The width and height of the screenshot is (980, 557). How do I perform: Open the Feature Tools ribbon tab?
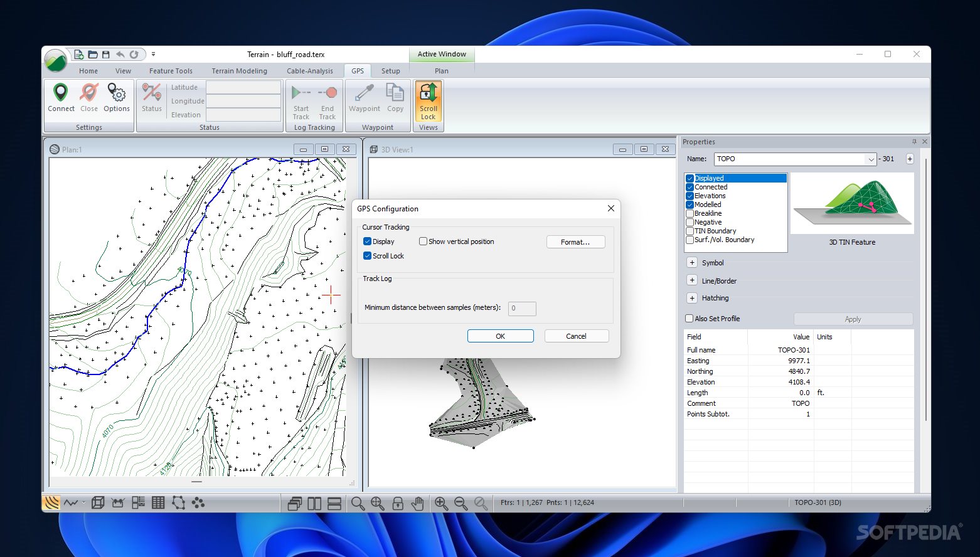171,71
